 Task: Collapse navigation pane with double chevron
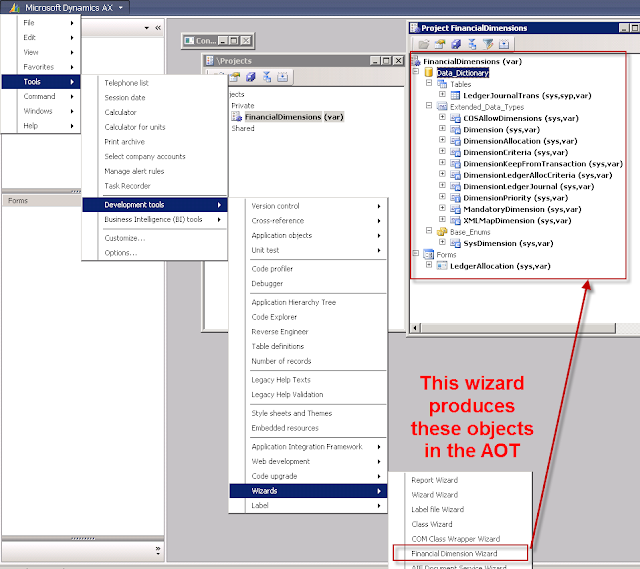(x=158, y=28)
